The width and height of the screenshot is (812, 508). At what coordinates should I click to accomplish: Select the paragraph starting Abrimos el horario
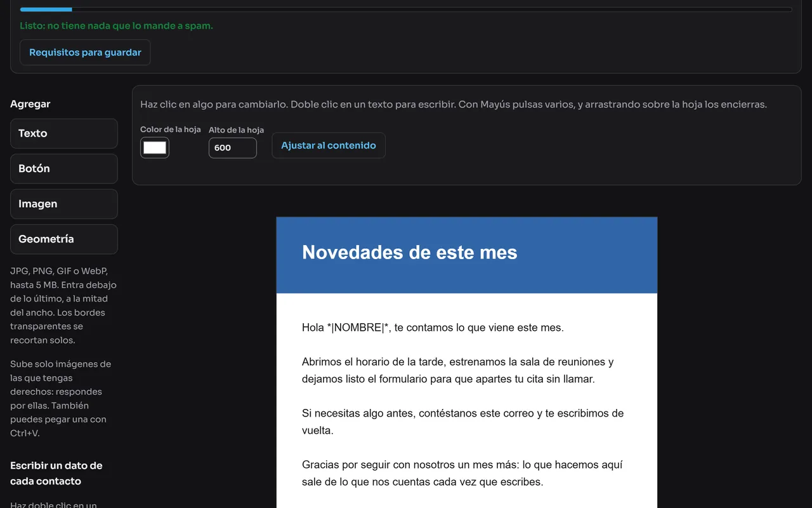point(458,370)
